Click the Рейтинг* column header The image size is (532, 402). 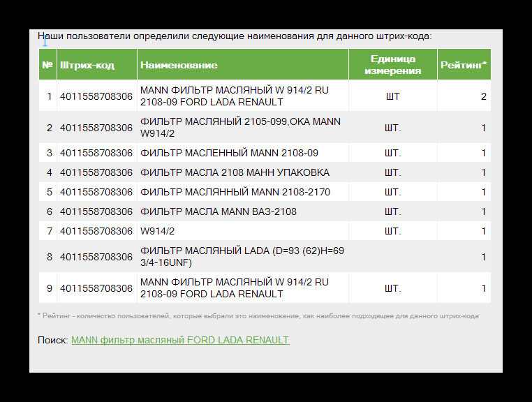464,65
